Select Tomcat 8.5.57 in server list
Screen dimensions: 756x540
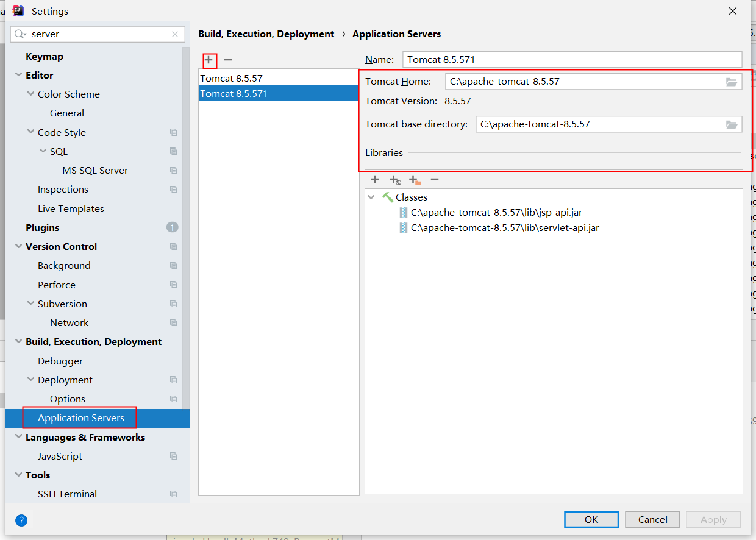[x=279, y=78]
